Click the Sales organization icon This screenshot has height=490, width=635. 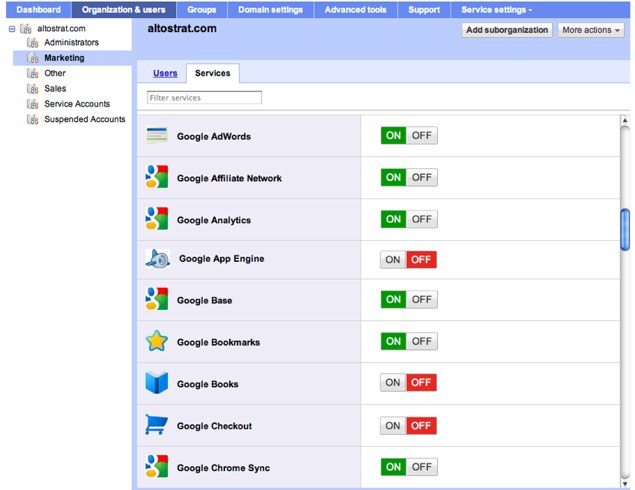point(32,89)
